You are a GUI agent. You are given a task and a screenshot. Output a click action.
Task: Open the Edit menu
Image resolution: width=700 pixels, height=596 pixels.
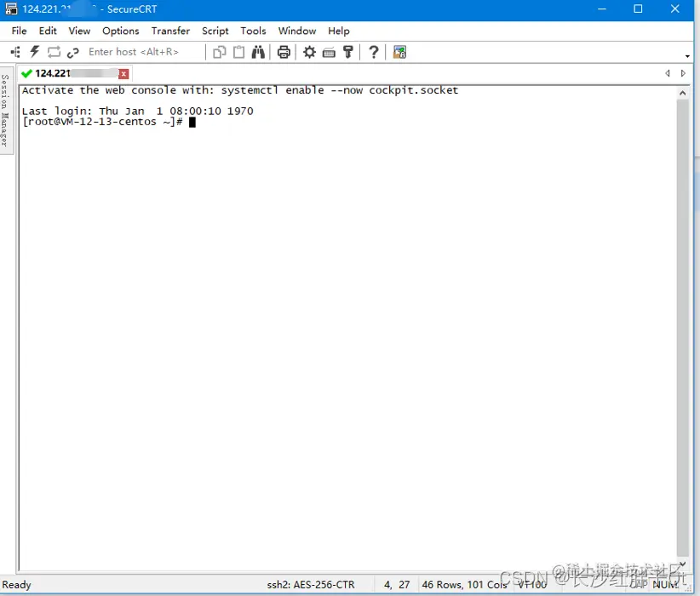pyautogui.click(x=48, y=31)
